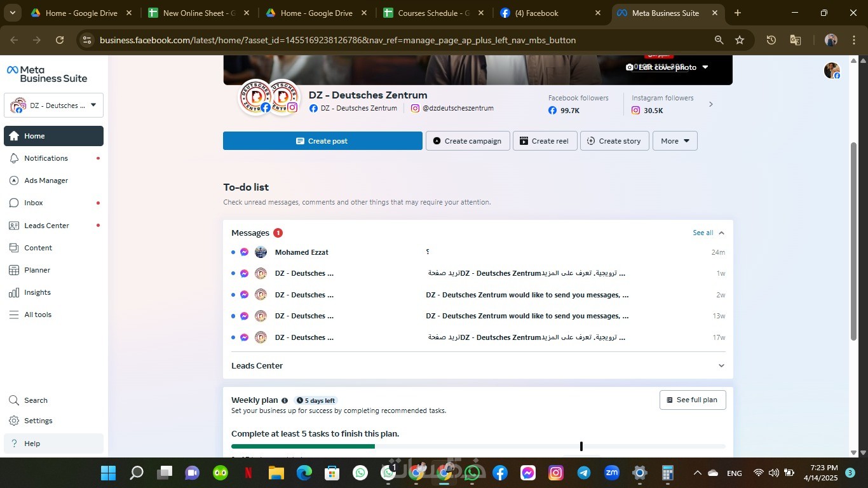
Task: Open the Chrome three-dot menu
Action: coord(853,40)
